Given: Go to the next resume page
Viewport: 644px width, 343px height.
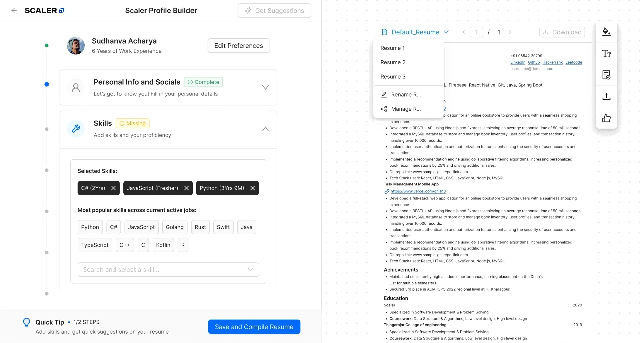Looking at the screenshot, I should (510, 32).
